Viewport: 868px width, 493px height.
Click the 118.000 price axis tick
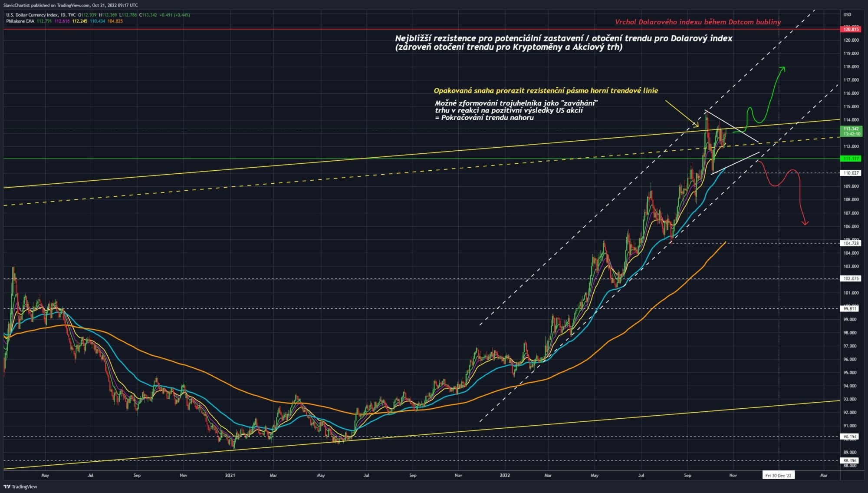coord(851,67)
